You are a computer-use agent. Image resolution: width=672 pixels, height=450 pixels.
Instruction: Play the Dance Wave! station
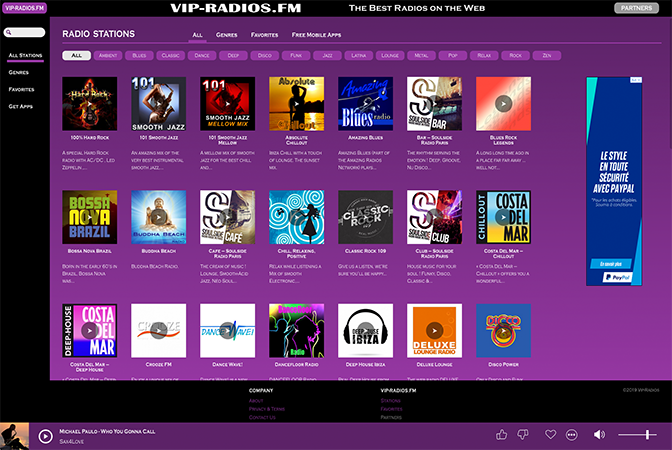click(228, 331)
